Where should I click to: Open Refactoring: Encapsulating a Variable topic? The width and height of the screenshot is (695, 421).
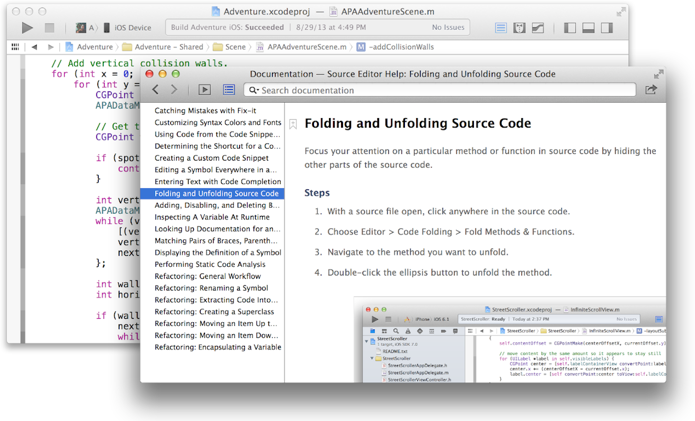[x=218, y=347]
